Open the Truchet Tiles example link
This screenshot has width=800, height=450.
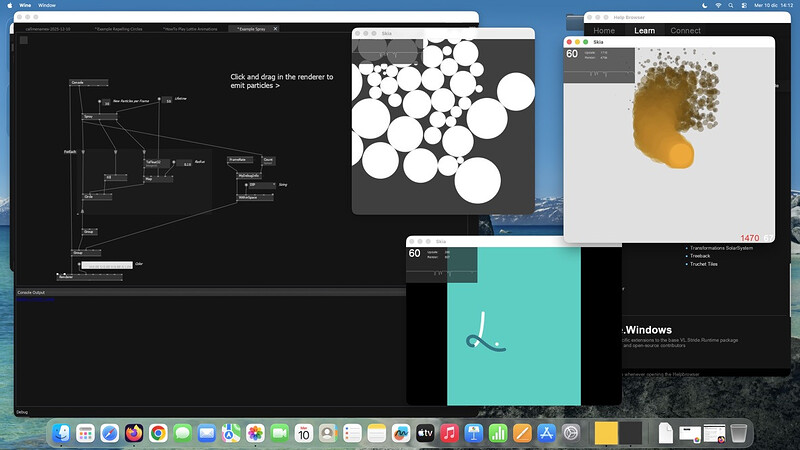(706, 264)
